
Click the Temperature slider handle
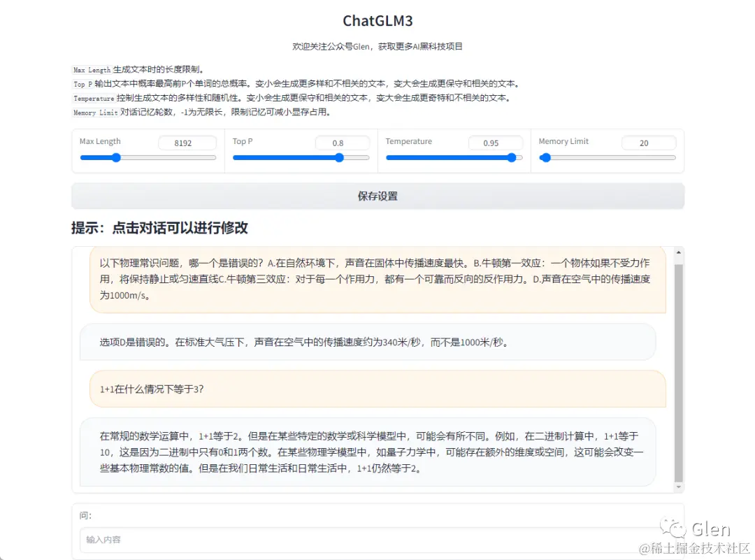[x=512, y=158]
